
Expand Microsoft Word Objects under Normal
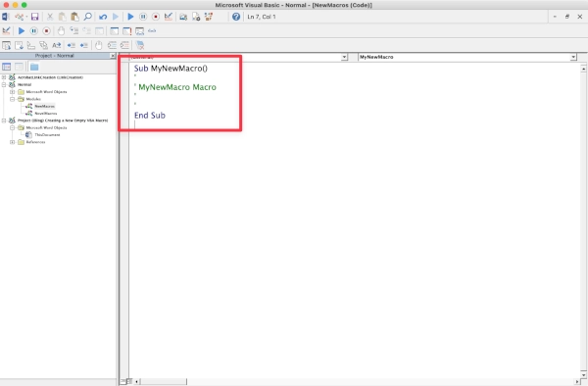(13, 92)
